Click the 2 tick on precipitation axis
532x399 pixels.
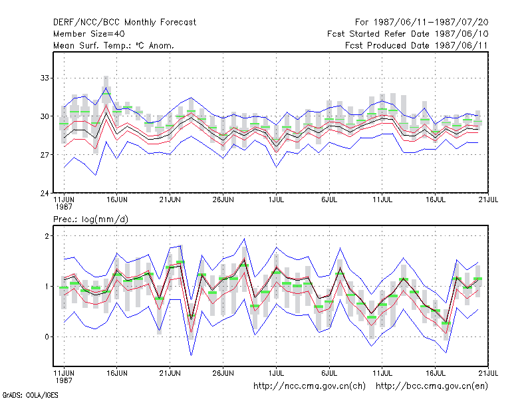pos(47,236)
